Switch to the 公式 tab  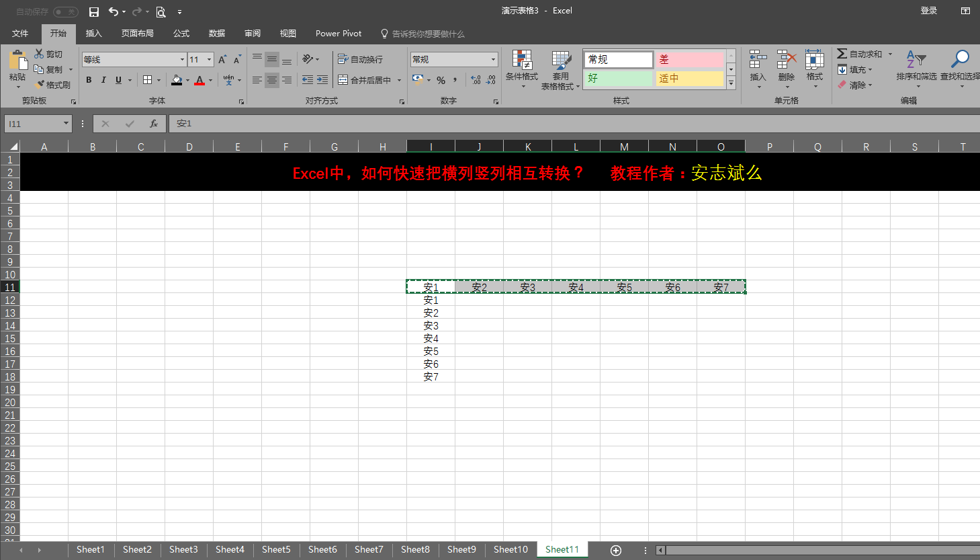coord(181,33)
